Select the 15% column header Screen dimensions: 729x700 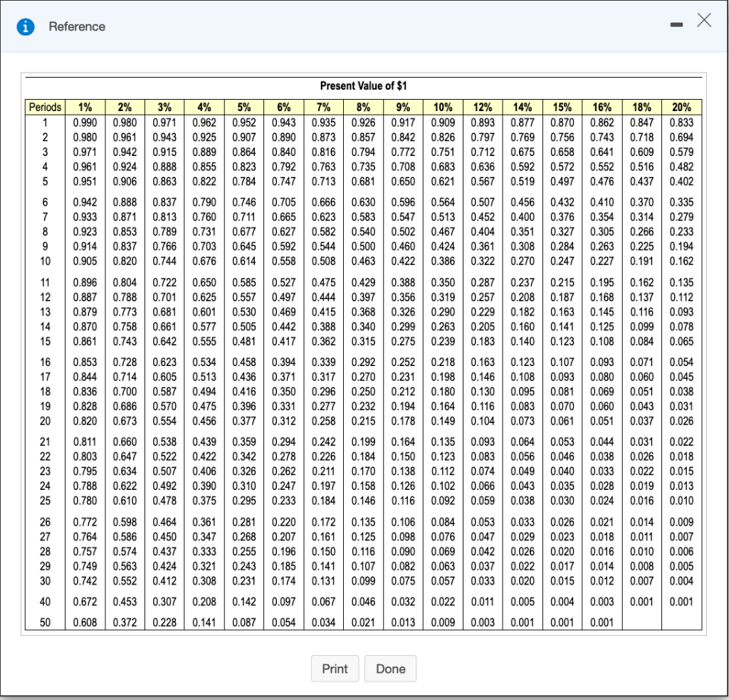pyautogui.click(x=562, y=108)
